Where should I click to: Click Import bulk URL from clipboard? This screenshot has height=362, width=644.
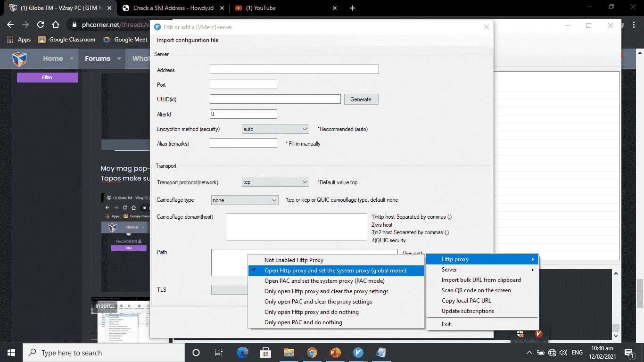[x=482, y=280]
